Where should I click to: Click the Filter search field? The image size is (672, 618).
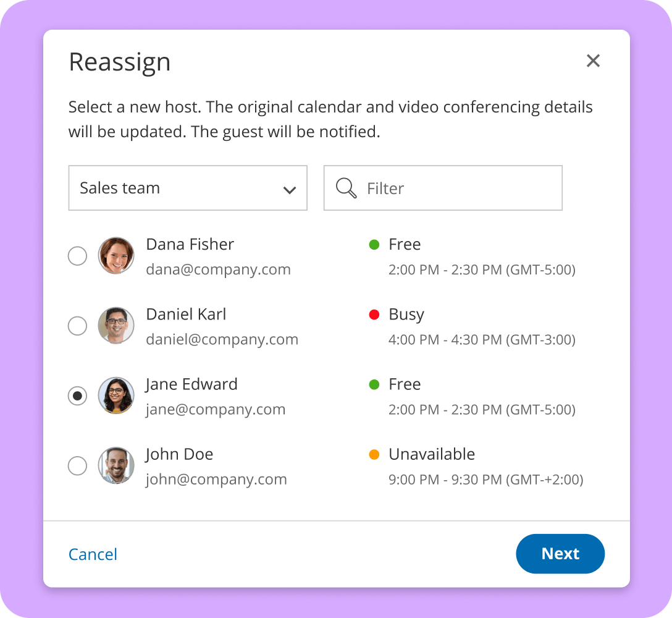457,188
